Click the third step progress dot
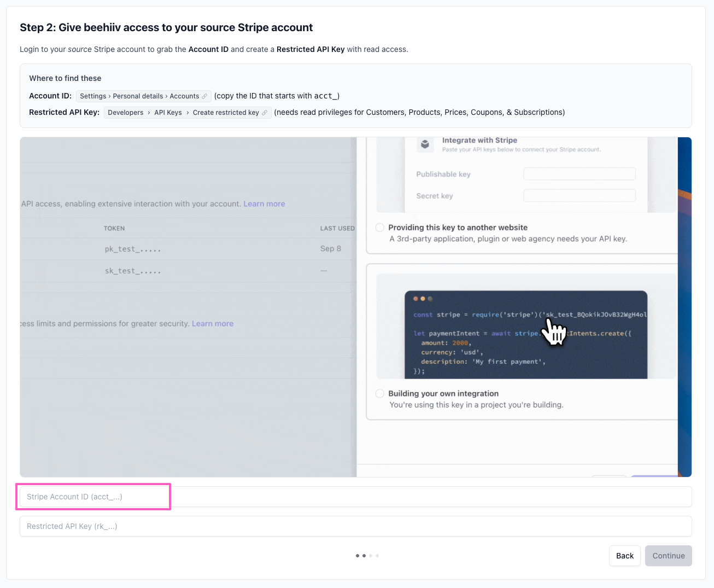Image resolution: width=714 pixels, height=588 pixels. click(371, 556)
